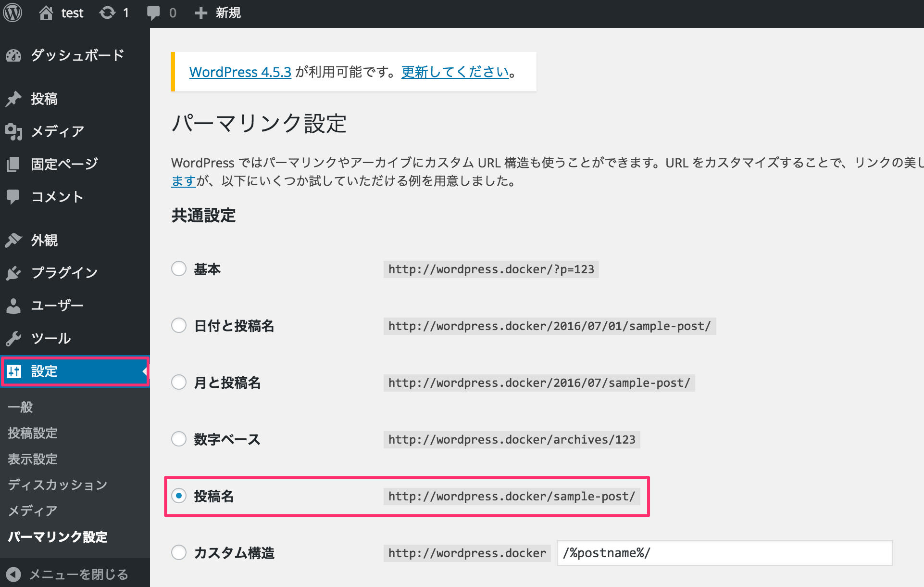Screen dimensions: 924x587
Task: Click the WordPress 4.5.3 link
Action: 240,72
